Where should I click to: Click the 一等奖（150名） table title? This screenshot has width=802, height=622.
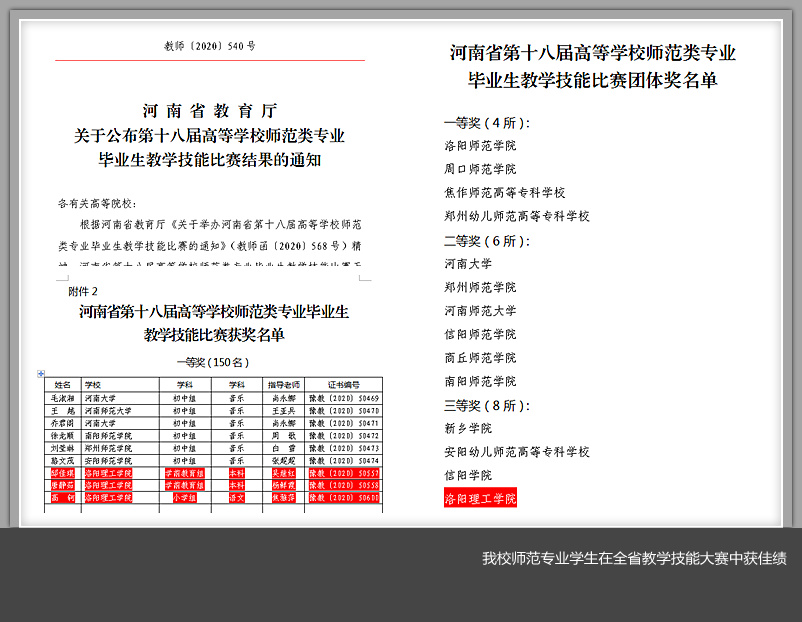coord(212,362)
